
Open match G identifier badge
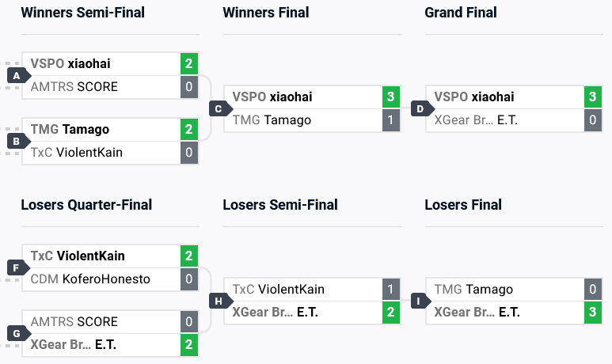click(x=17, y=333)
